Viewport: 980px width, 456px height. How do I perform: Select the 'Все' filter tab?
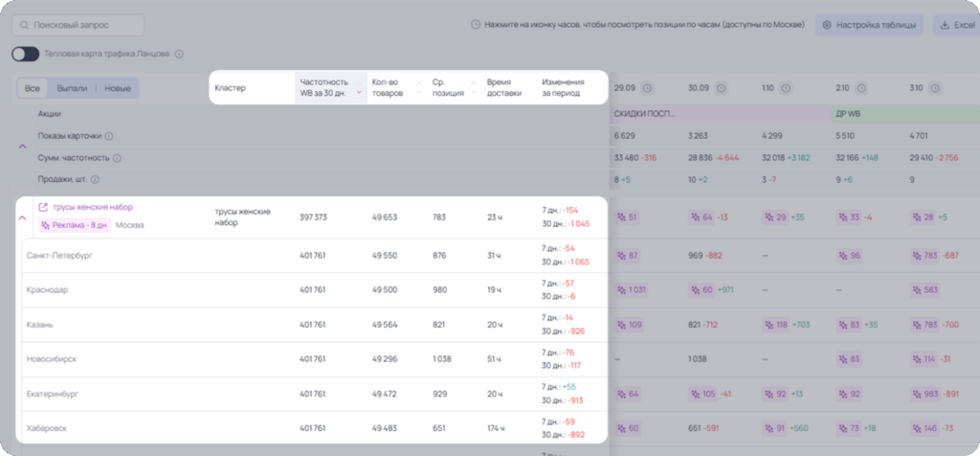point(32,88)
